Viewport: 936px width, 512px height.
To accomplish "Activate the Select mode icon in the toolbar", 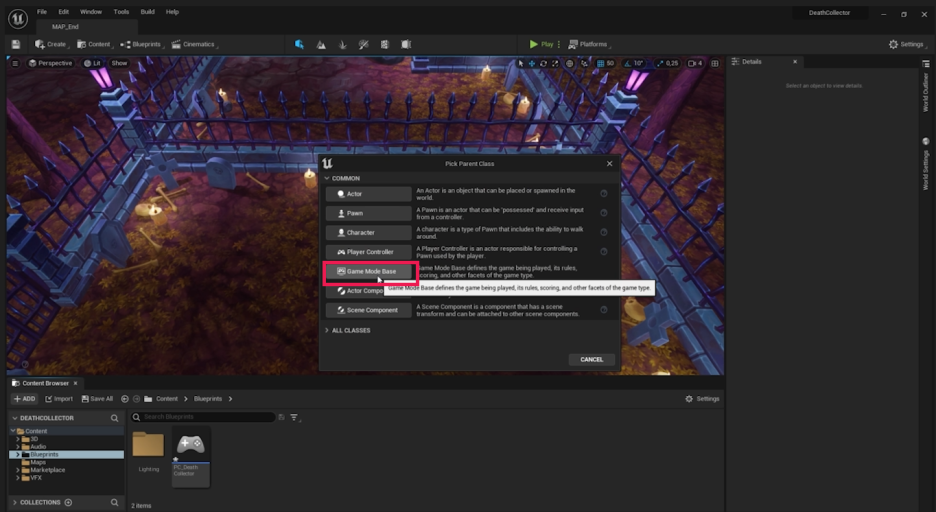I will 299,44.
